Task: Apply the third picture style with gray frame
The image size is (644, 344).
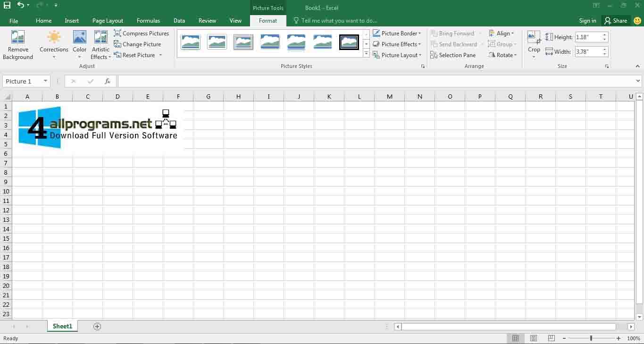Action: click(243, 42)
